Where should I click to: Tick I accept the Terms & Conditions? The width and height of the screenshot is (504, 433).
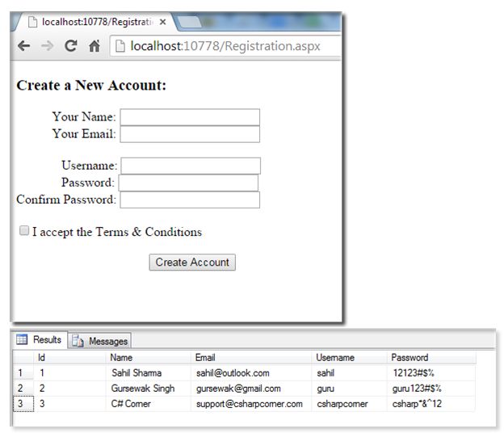24,230
